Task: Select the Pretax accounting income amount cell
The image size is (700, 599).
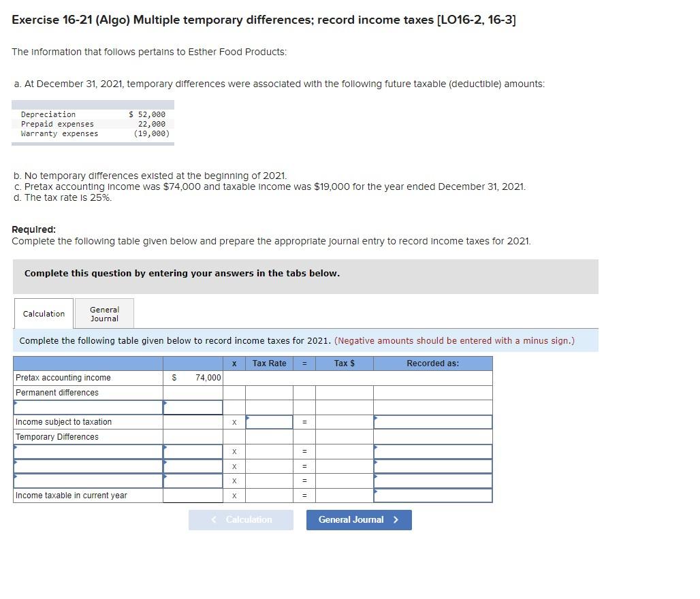Action: [193, 378]
